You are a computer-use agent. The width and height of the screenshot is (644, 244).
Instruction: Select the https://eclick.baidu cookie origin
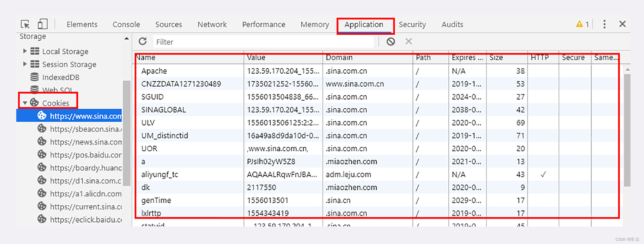coord(86,219)
